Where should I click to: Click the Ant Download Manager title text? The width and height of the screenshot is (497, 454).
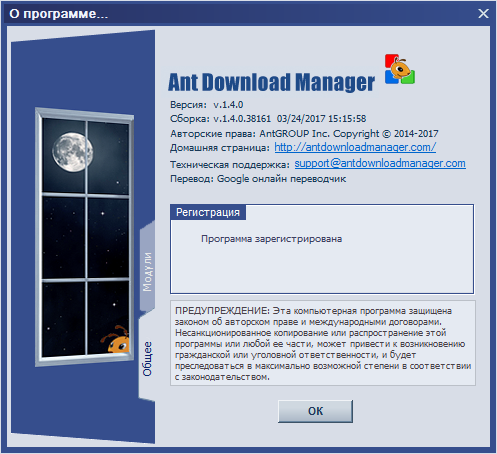(271, 82)
